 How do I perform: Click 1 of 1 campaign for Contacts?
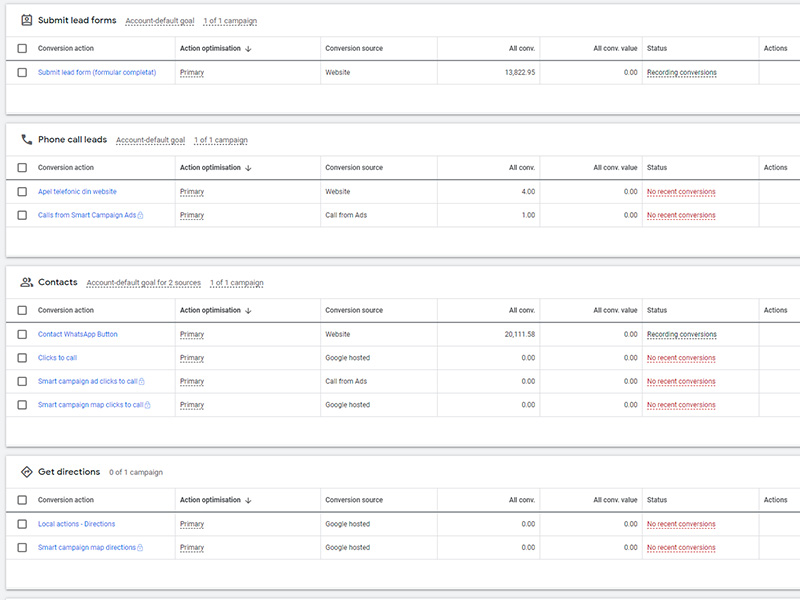coord(237,283)
